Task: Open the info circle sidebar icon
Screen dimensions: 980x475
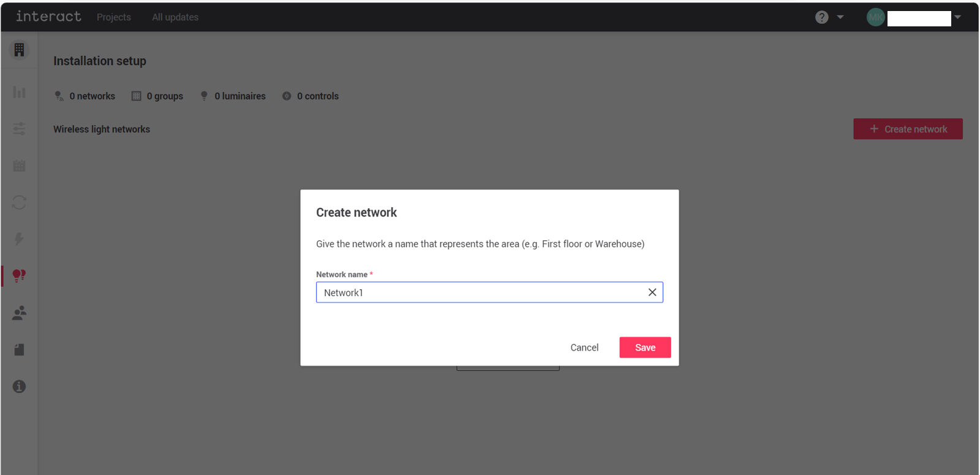Action: pos(19,387)
